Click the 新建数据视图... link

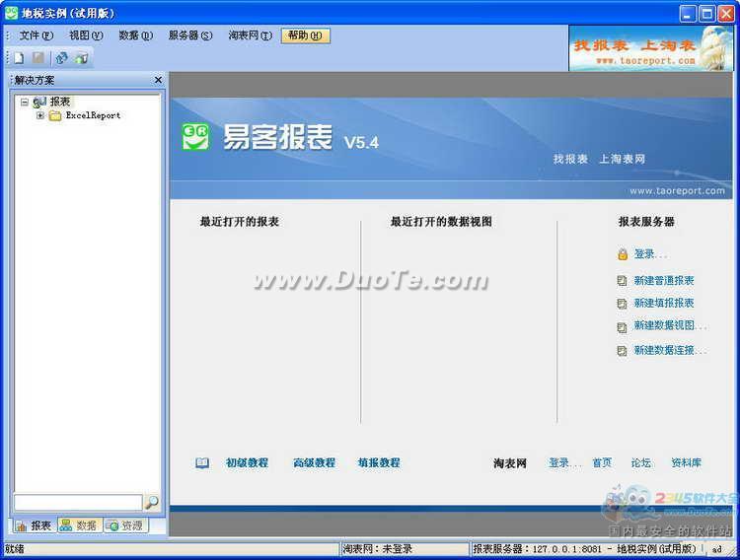tap(670, 325)
